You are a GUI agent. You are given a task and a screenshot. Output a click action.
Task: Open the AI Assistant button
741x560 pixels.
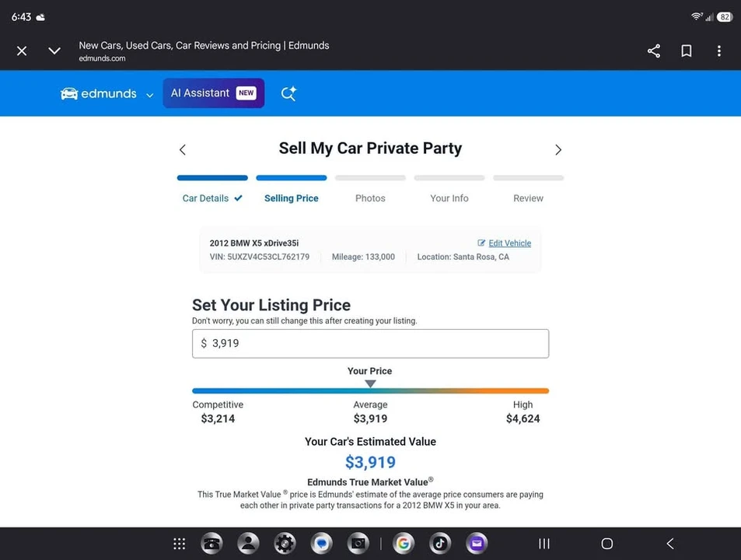214,93
